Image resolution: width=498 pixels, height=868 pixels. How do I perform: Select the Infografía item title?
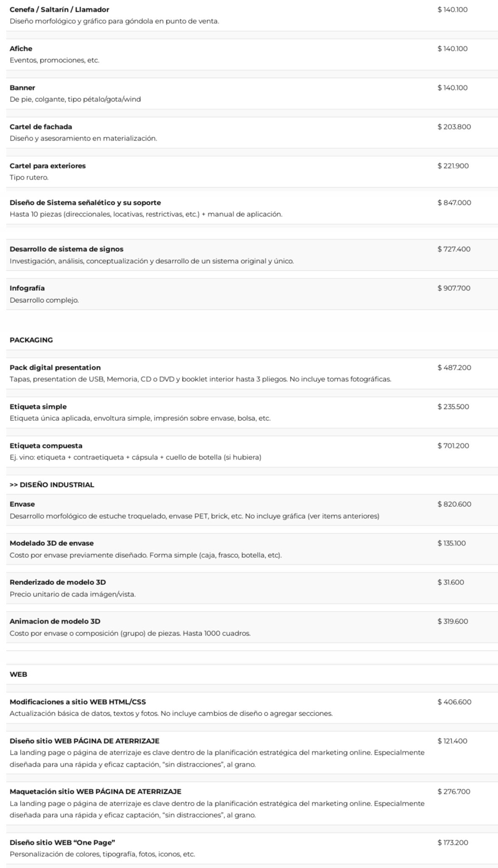coord(27,288)
